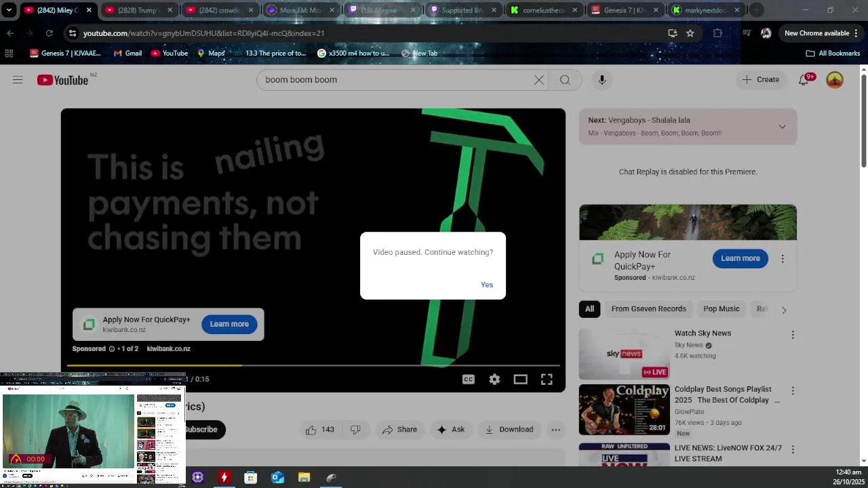This screenshot has height=488, width=868.
Task: Show more filter chips with right arrow
Action: [784, 310]
